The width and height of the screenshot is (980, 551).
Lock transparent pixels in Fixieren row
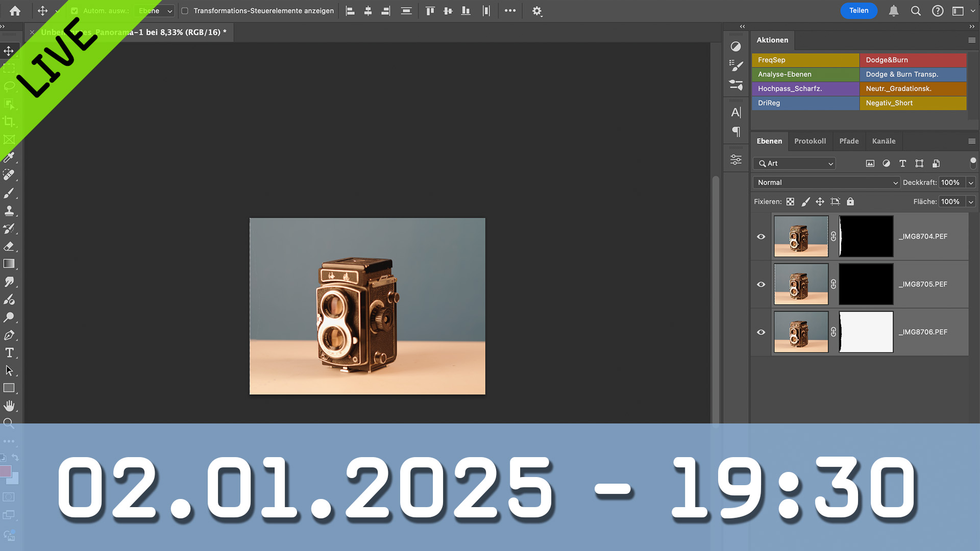click(790, 202)
